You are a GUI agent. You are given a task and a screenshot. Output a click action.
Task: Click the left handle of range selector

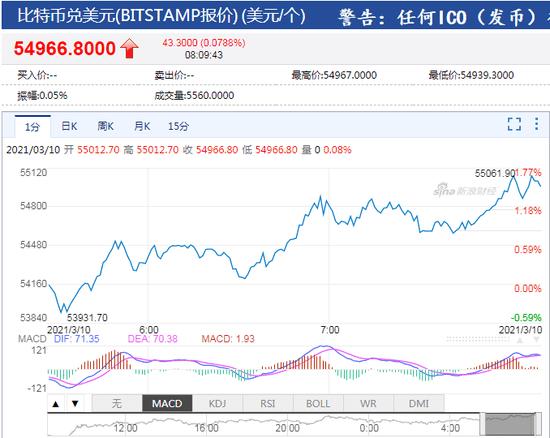tap(483, 424)
